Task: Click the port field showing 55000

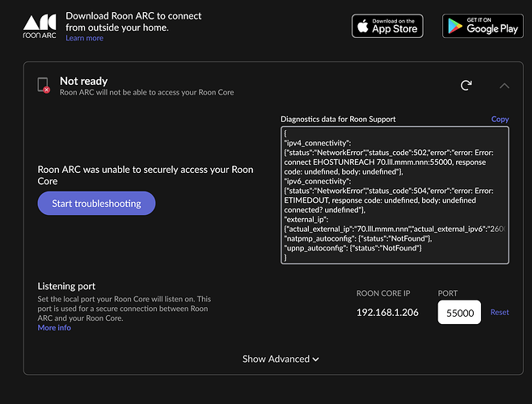Action: tap(459, 312)
